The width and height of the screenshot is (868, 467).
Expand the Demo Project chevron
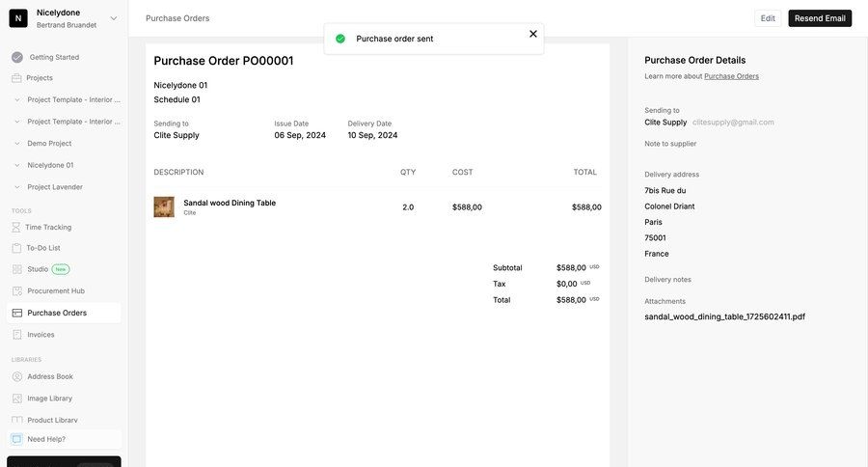pyautogui.click(x=17, y=144)
